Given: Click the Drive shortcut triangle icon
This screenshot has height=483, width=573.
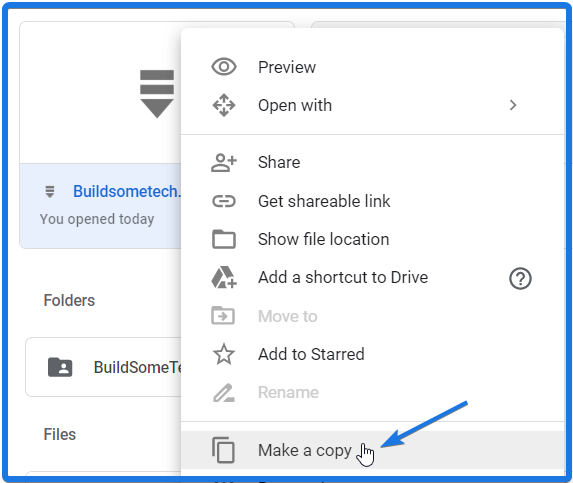Looking at the screenshot, I should click(x=224, y=277).
